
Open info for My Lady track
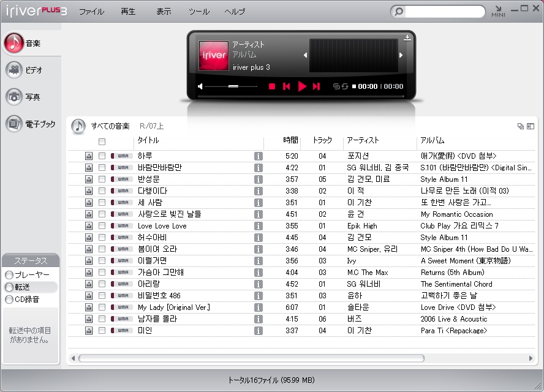click(x=258, y=307)
